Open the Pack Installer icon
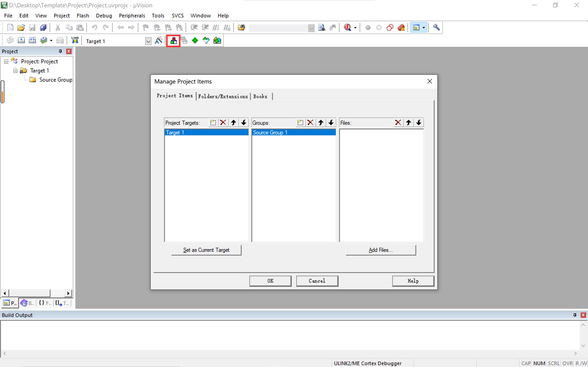588x367 pixels. pyautogui.click(x=217, y=41)
